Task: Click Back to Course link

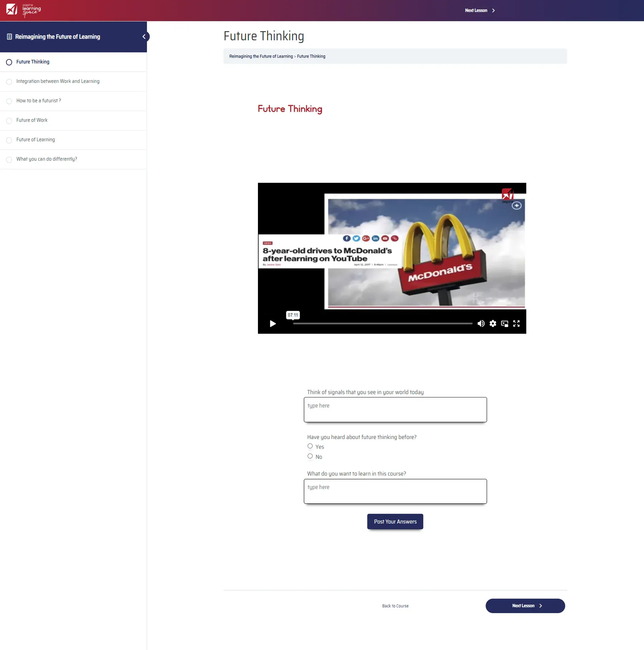Action: 395,606
